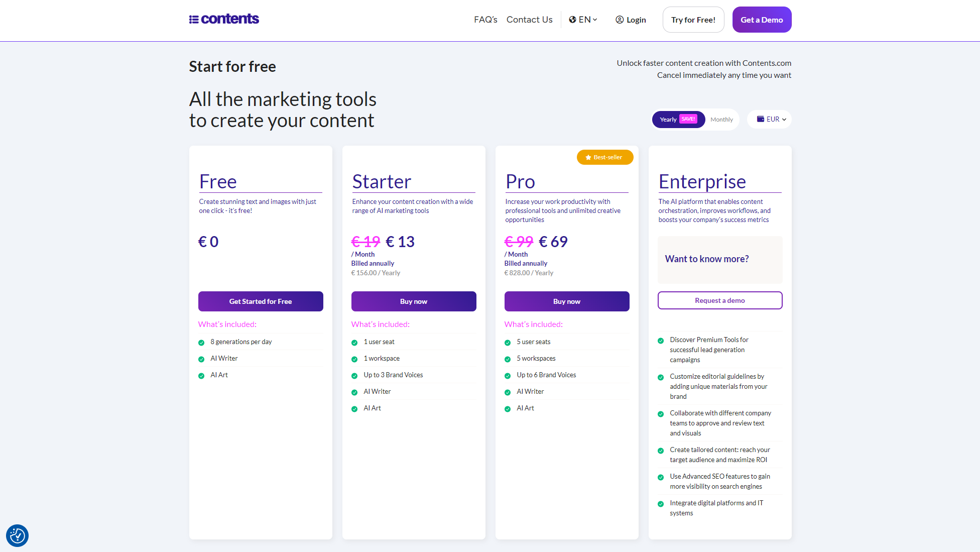Switch billing to Monthly
This screenshot has height=552, width=980.
click(721, 120)
